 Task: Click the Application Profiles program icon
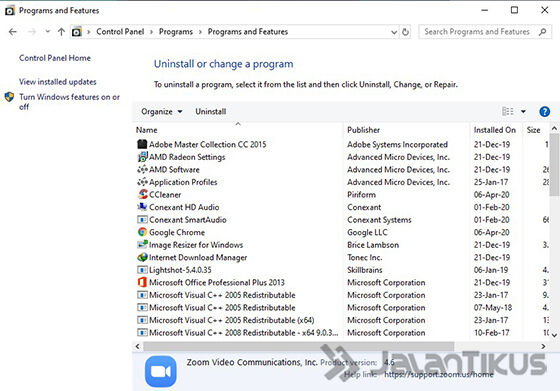coord(142,182)
